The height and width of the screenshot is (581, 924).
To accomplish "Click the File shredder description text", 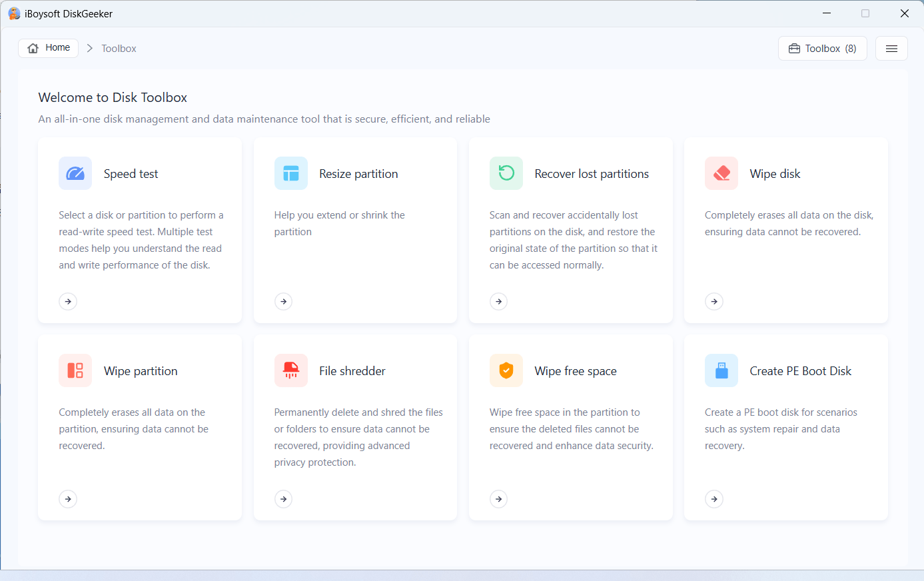I will click(358, 437).
